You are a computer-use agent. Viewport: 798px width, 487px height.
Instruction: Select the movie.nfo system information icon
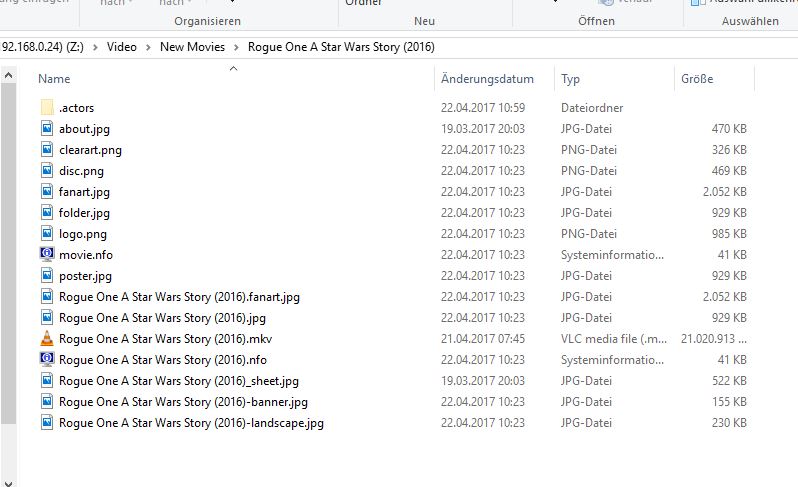(x=47, y=254)
